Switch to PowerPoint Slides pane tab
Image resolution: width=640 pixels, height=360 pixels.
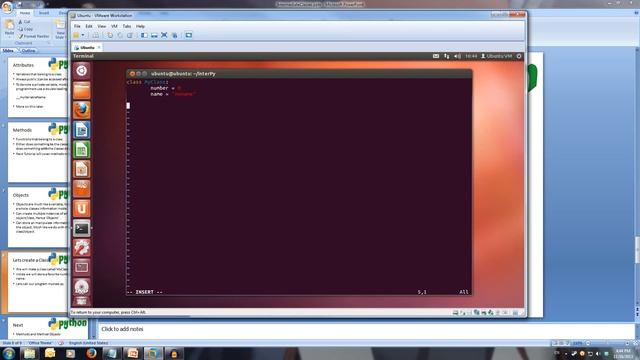(8, 51)
